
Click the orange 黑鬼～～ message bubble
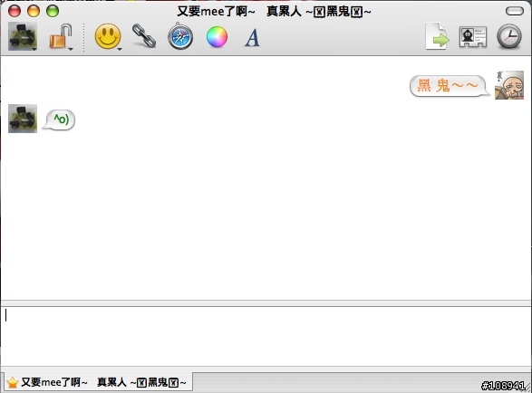pyautogui.click(x=450, y=86)
